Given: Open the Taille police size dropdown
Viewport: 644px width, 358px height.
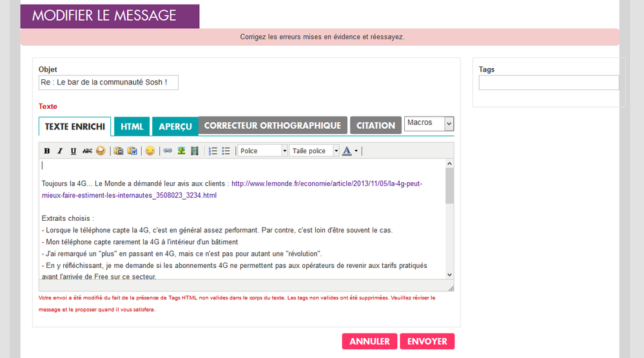Looking at the screenshot, I should [x=314, y=151].
